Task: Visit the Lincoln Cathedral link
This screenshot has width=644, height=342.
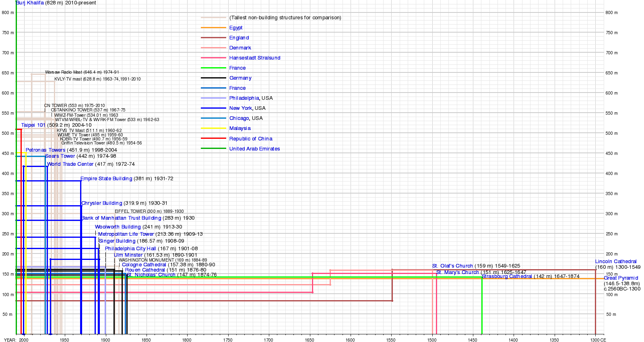Action: [616, 262]
